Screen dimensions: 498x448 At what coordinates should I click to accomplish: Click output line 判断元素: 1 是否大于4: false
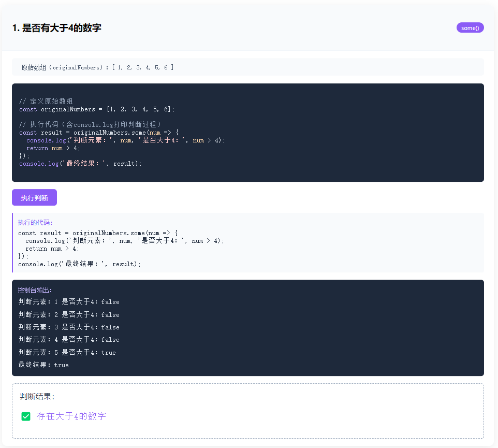(69, 302)
